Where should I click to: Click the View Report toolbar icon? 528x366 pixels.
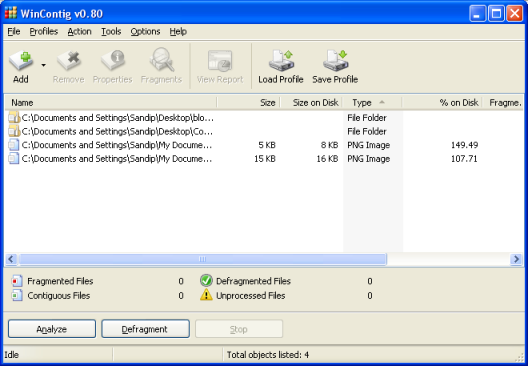tap(220, 61)
